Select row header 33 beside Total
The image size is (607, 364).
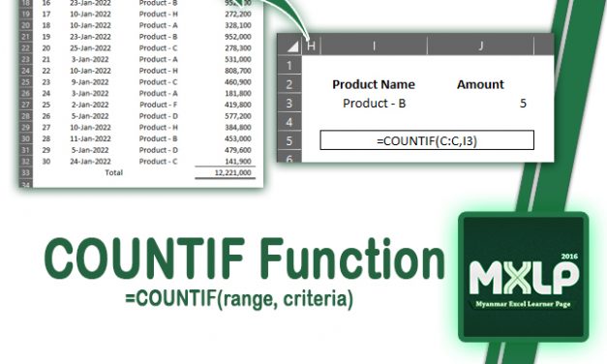pos(25,172)
